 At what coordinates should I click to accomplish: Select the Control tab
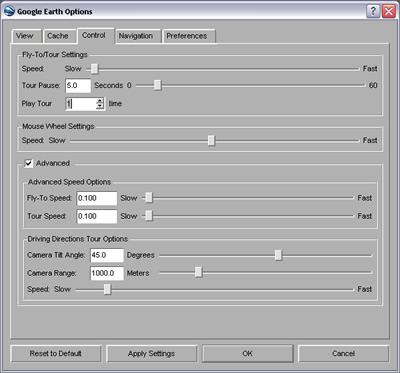tap(95, 35)
